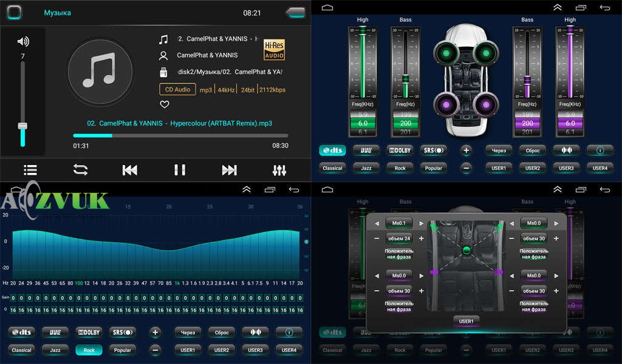Select the rear-left purple speaker on car diagram
The height and width of the screenshot is (364, 622).
446,105
